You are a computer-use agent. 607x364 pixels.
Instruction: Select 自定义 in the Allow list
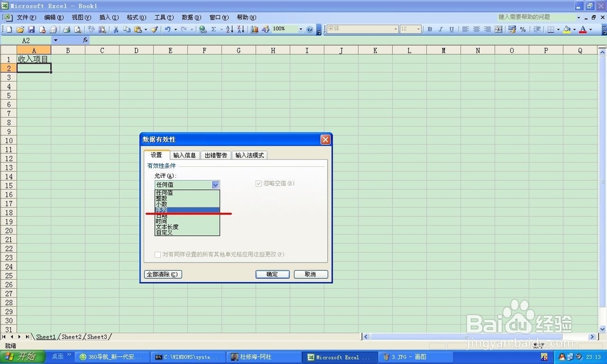tap(187, 232)
